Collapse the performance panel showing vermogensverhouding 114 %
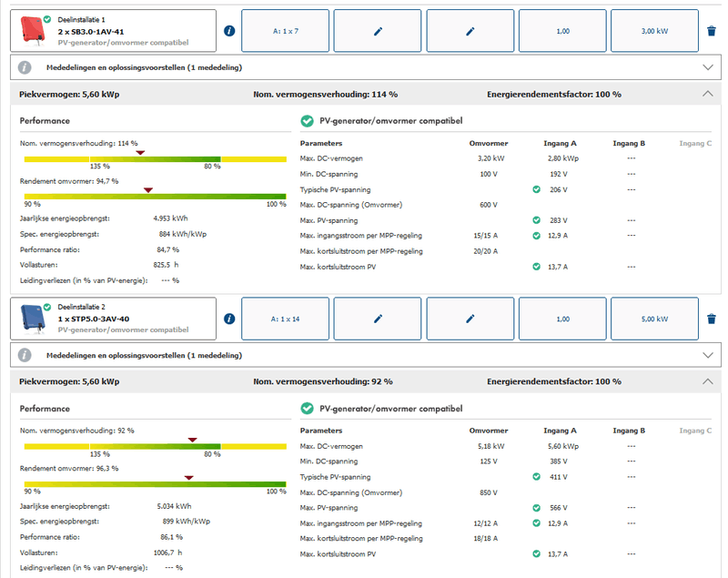728x578 pixels. [x=708, y=94]
